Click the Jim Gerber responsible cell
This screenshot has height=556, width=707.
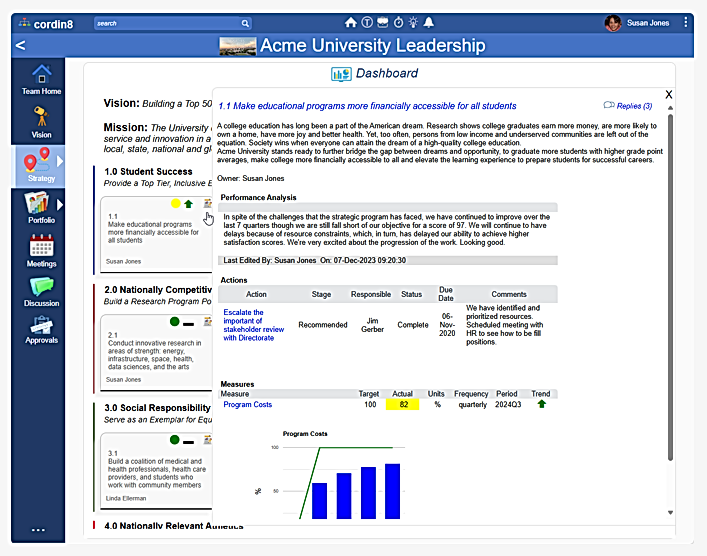[x=372, y=325]
